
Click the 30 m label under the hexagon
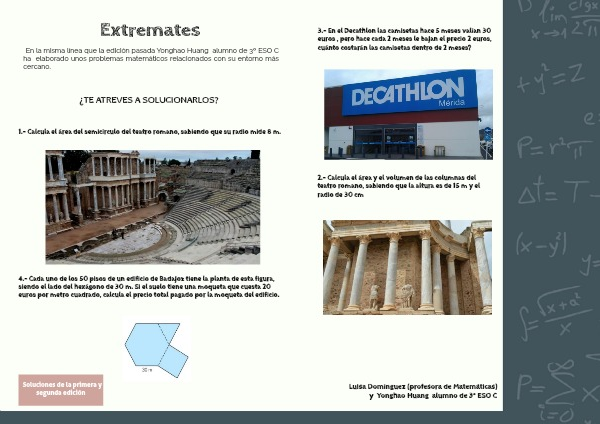(147, 370)
